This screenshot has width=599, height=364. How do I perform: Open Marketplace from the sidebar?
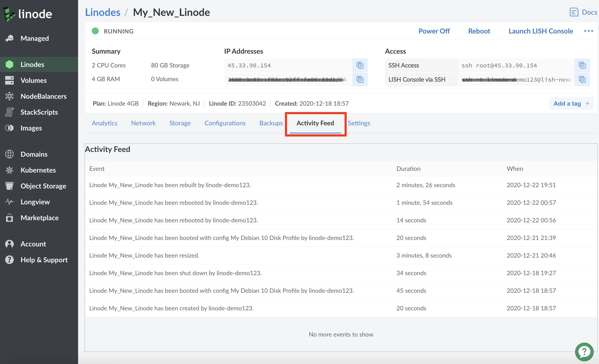tap(39, 218)
